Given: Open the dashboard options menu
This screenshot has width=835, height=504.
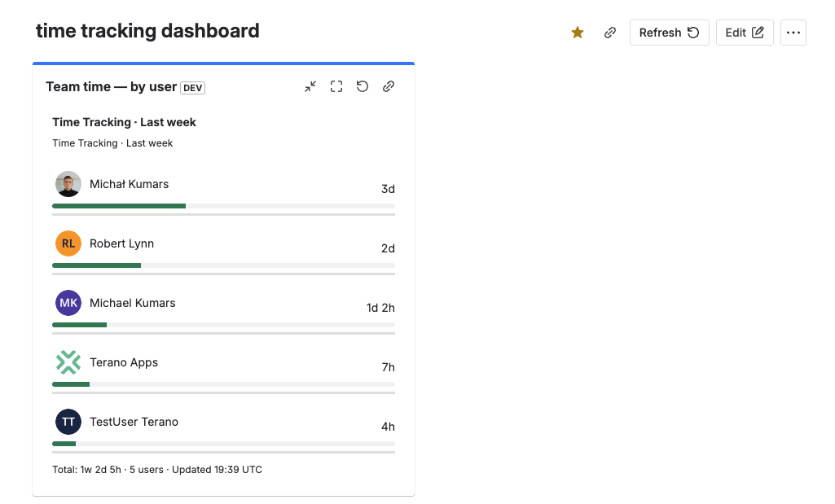Looking at the screenshot, I should pyautogui.click(x=793, y=33).
